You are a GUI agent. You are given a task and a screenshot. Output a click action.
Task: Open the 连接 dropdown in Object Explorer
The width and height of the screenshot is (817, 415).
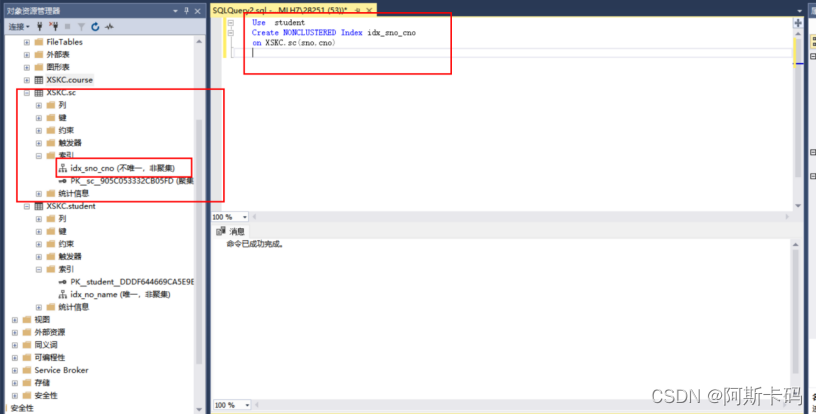(19, 26)
